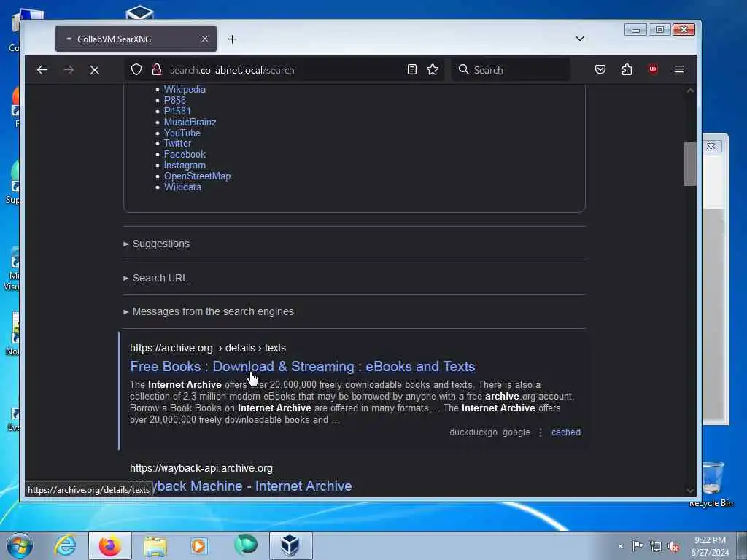The width and height of the screenshot is (747, 560).
Task: Save the page to Pocket
Action: click(600, 70)
